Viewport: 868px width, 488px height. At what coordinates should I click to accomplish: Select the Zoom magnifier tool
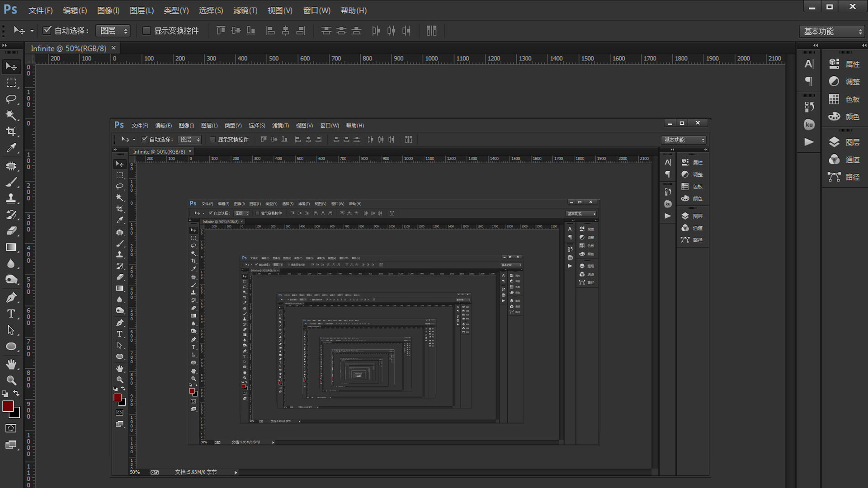11,380
